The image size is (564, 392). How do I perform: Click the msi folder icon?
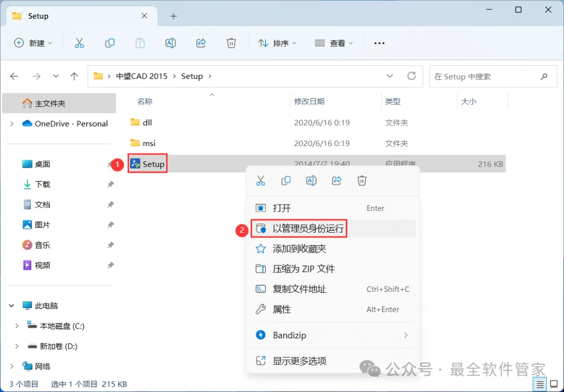click(x=135, y=143)
